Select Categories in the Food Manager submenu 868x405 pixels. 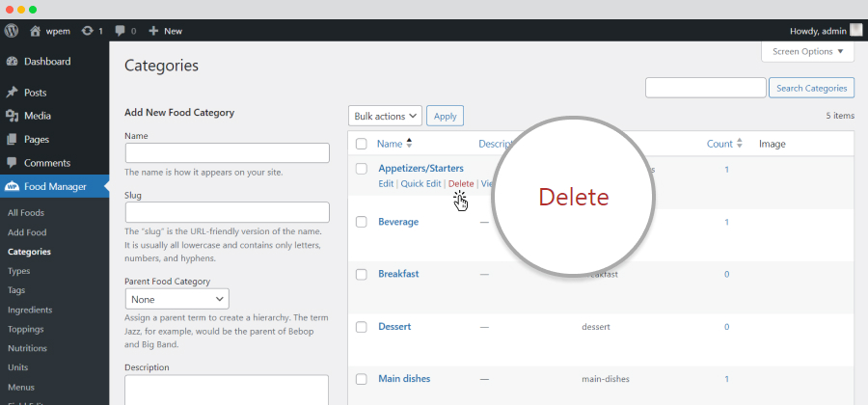29,252
